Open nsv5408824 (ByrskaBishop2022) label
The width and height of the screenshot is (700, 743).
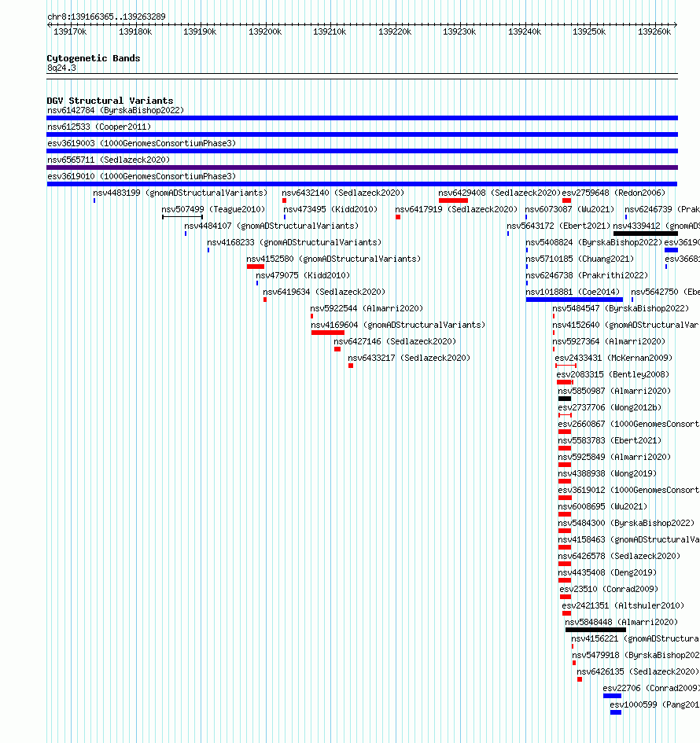coord(594,243)
